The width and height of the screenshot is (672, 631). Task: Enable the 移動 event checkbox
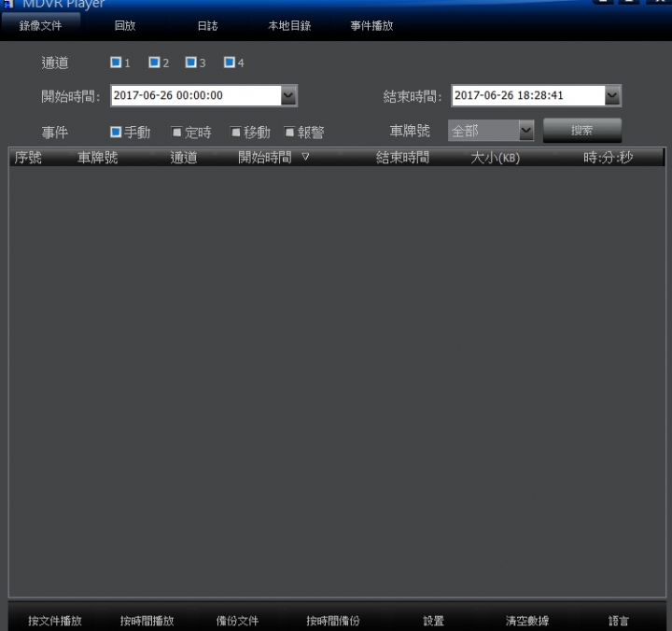tap(236, 132)
